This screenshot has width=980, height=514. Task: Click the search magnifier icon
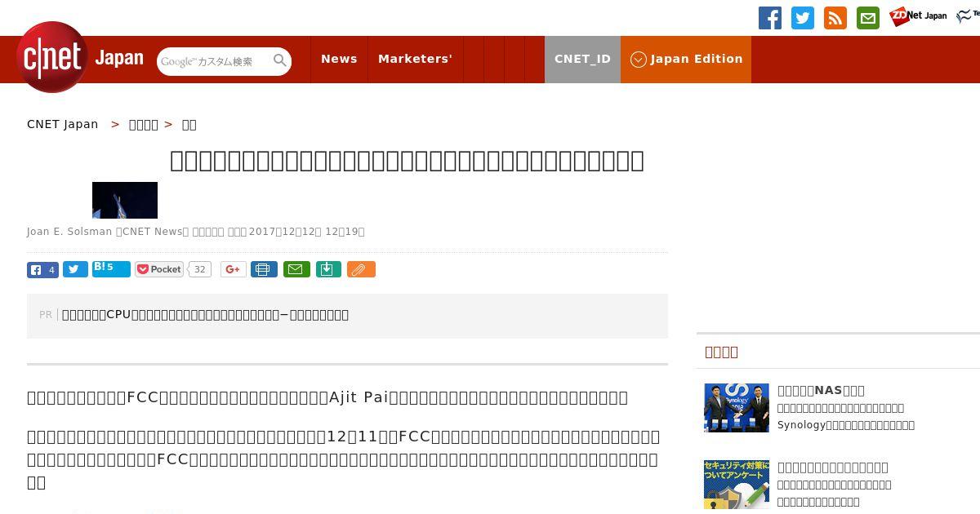point(280,60)
